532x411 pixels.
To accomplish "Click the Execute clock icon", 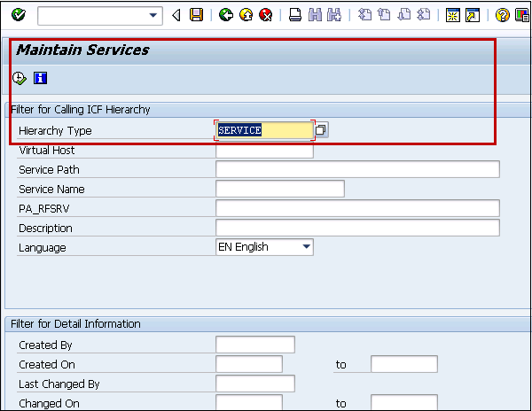I will click(20, 78).
